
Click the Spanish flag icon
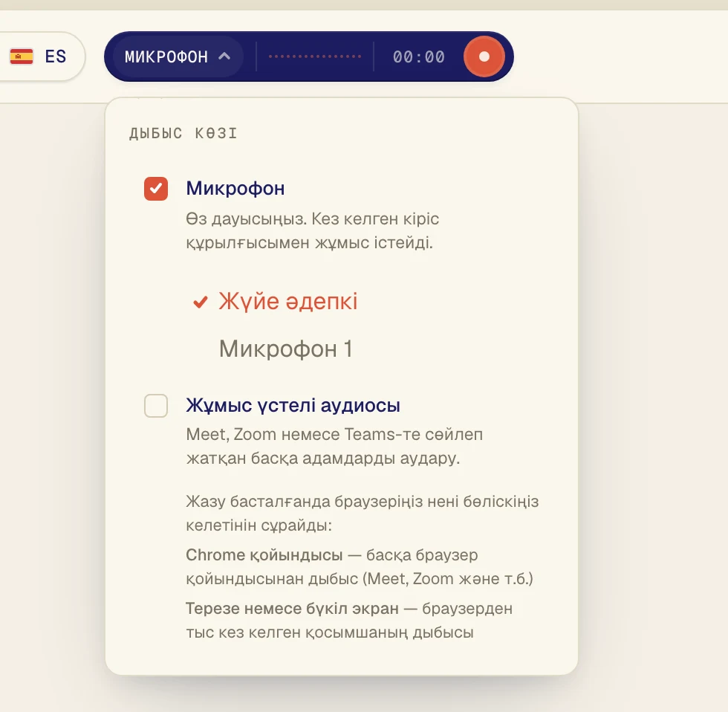pyautogui.click(x=22, y=56)
